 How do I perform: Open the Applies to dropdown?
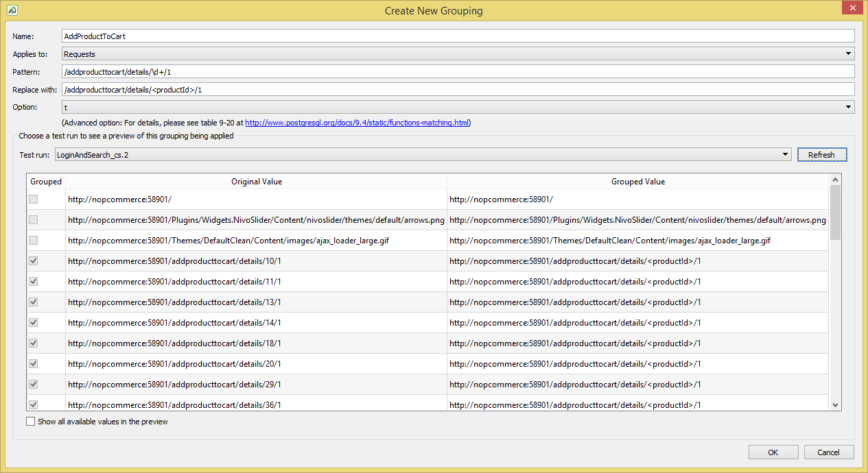click(x=458, y=53)
